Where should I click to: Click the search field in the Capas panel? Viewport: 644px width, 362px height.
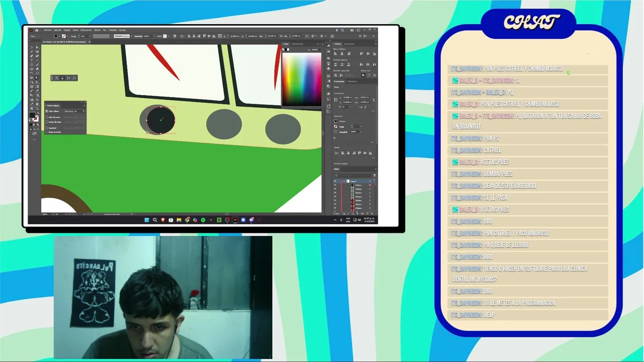pyautogui.click(x=353, y=175)
